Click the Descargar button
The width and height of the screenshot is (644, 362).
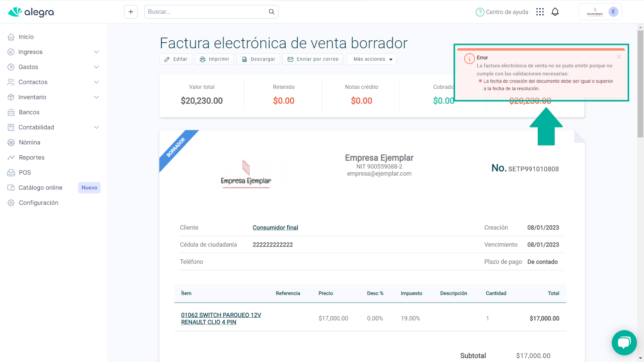[x=258, y=59]
